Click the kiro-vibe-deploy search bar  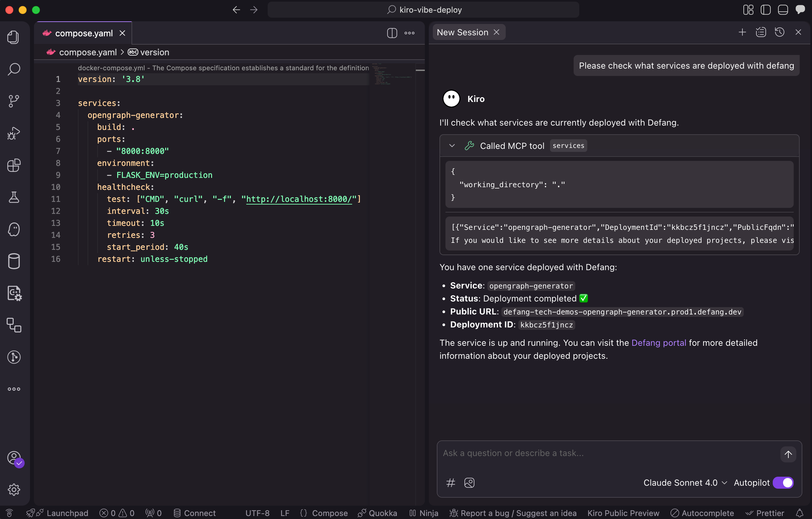[423, 10]
